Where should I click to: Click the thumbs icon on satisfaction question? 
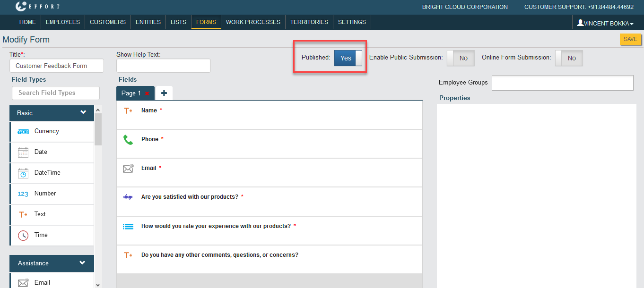(x=128, y=197)
